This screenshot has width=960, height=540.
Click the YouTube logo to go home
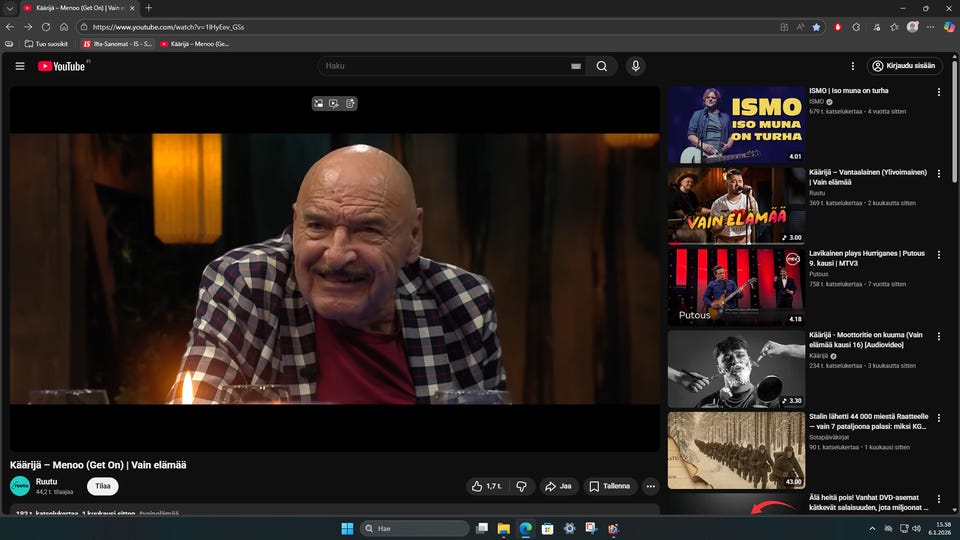click(62, 66)
